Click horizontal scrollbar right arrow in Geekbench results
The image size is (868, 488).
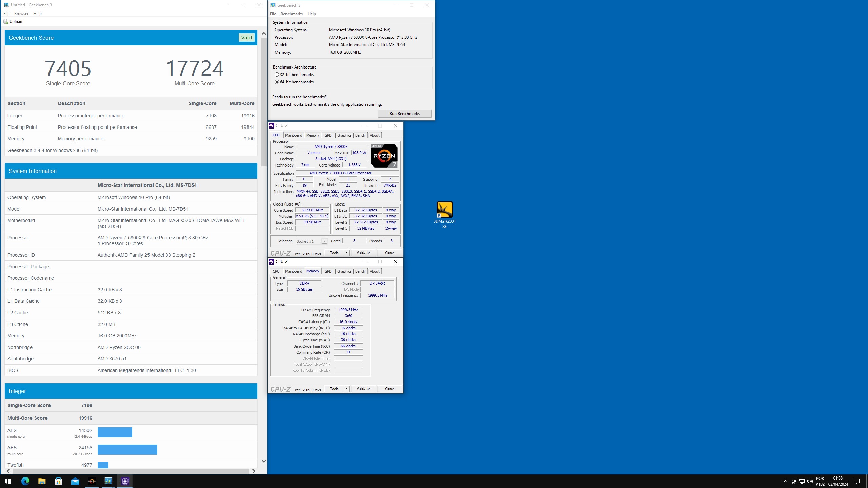coord(254,471)
